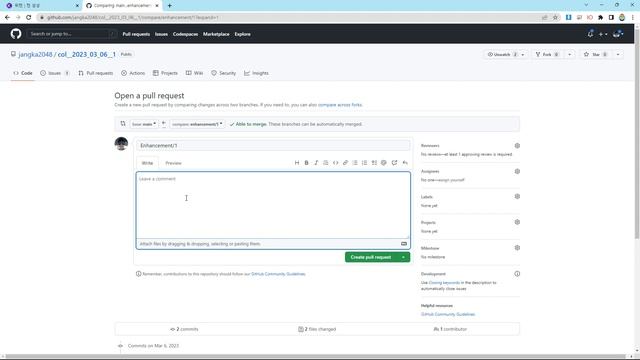The height and width of the screenshot is (360, 640).
Task: Open the compare: enhancement/1 branch dropdown
Action: 197,124
